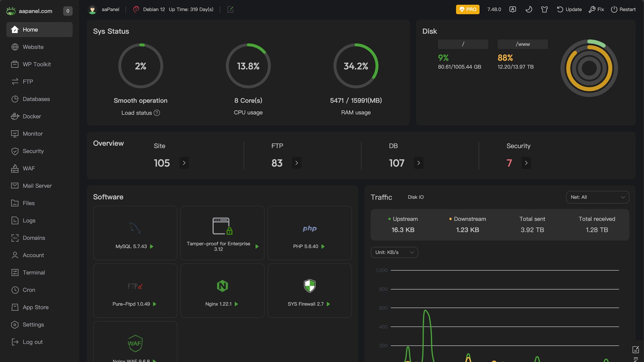The width and height of the screenshot is (644, 362).
Task: Click the Upstream legend item
Action: coord(403,219)
